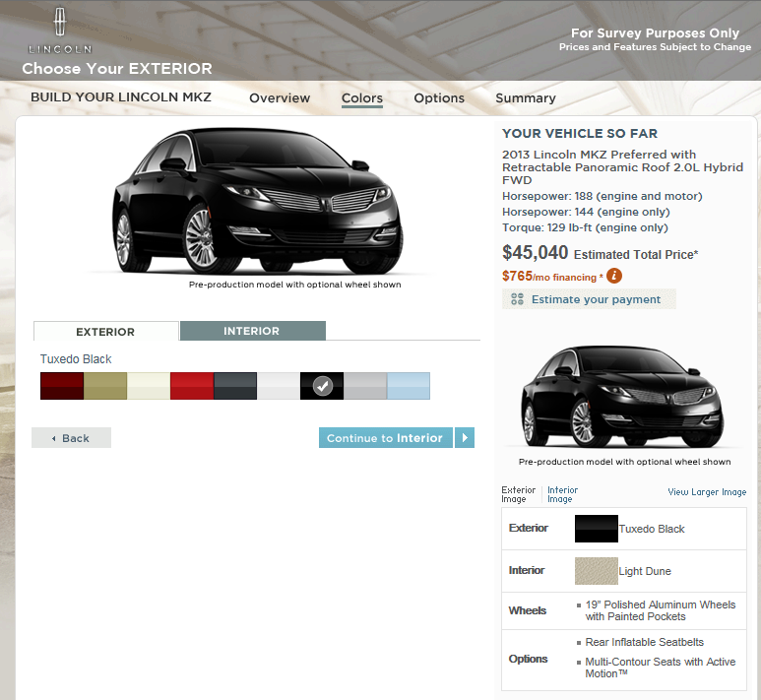The height and width of the screenshot is (700, 761).
Task: Click the sidebar vehicle preview image
Action: click(x=622, y=397)
